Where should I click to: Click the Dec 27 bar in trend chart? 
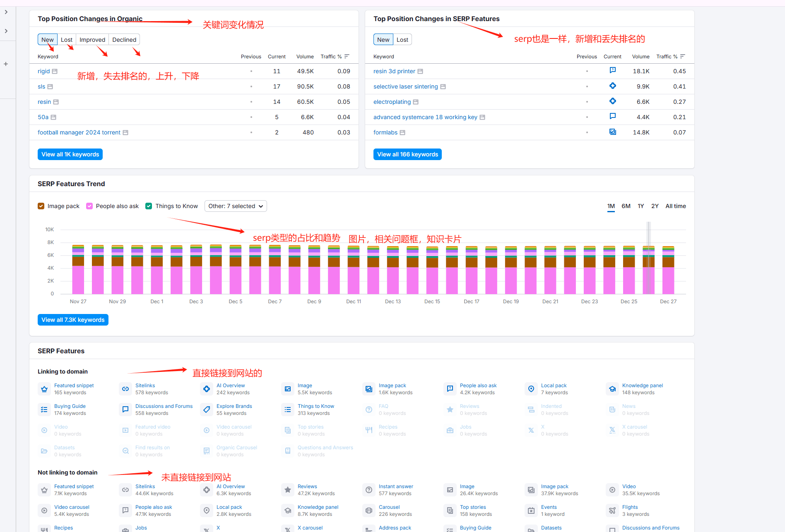click(668, 270)
